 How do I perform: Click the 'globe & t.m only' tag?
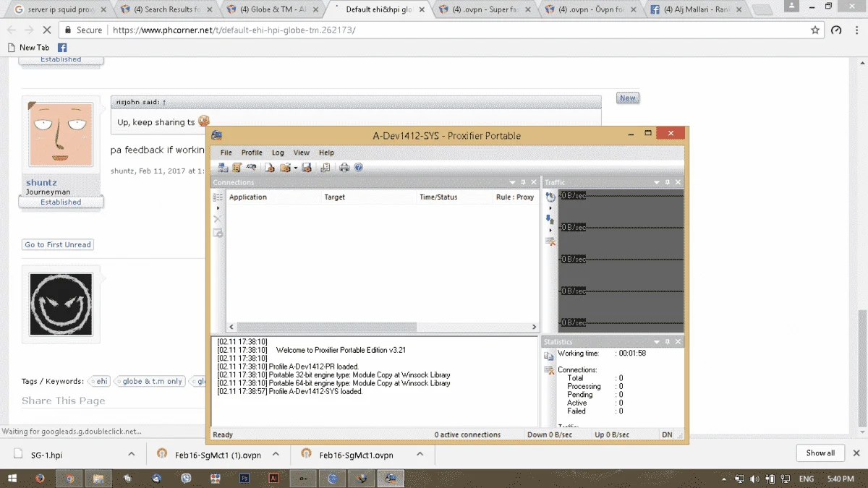(x=151, y=381)
